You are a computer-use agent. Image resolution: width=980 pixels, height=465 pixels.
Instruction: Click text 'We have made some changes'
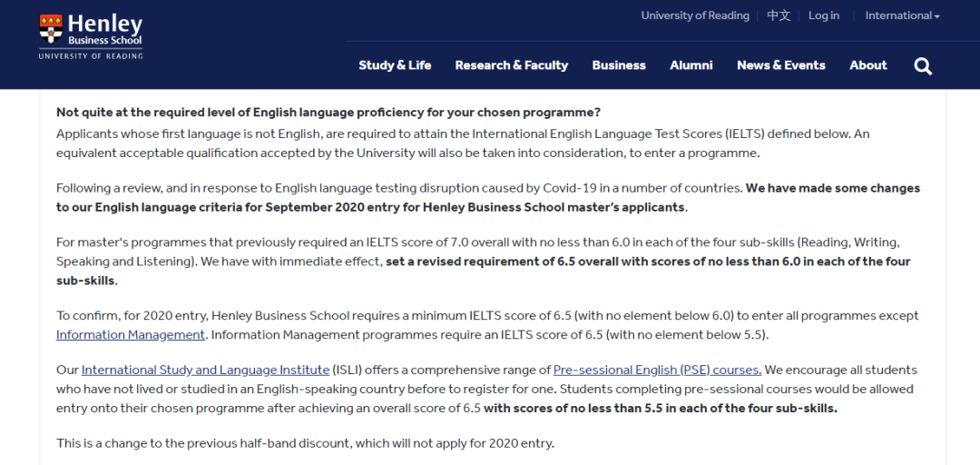point(833,188)
